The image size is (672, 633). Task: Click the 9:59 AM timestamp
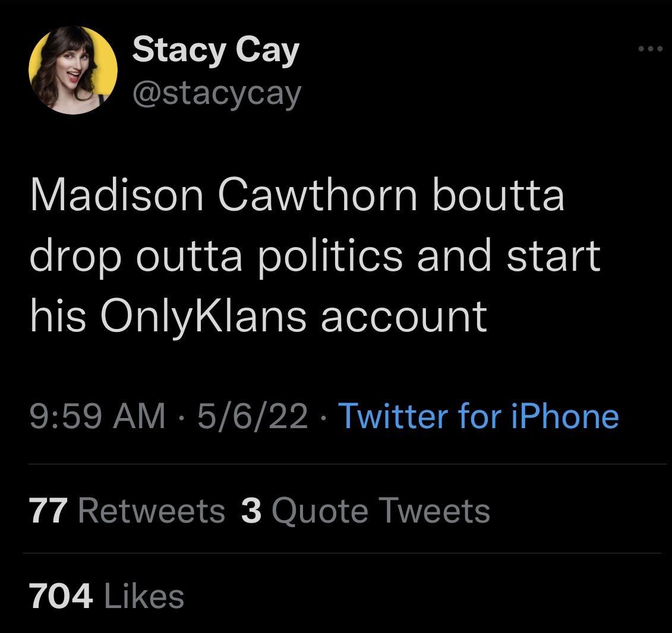98,416
